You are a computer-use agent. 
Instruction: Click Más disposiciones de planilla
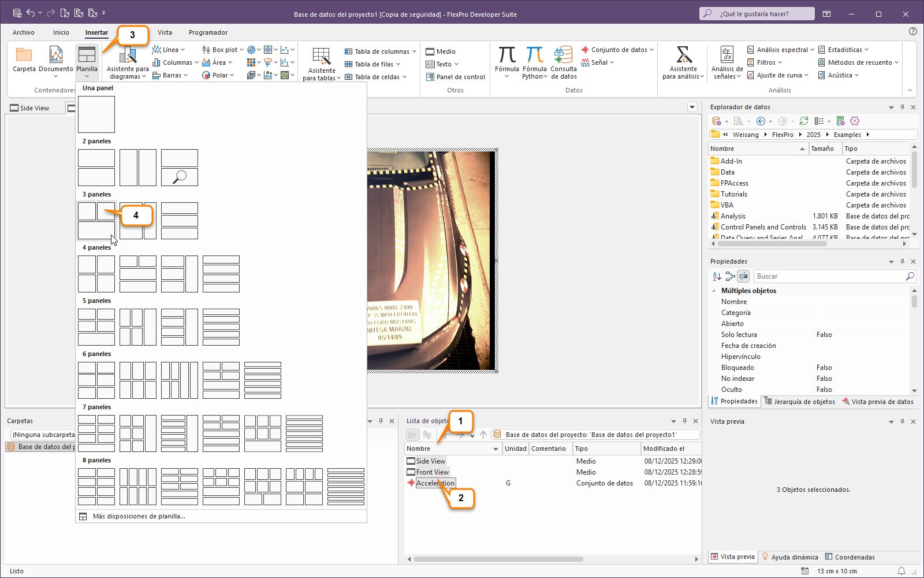[139, 516]
